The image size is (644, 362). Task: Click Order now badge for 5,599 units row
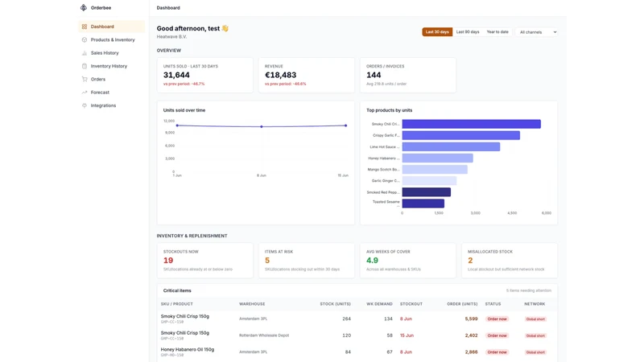(497, 319)
